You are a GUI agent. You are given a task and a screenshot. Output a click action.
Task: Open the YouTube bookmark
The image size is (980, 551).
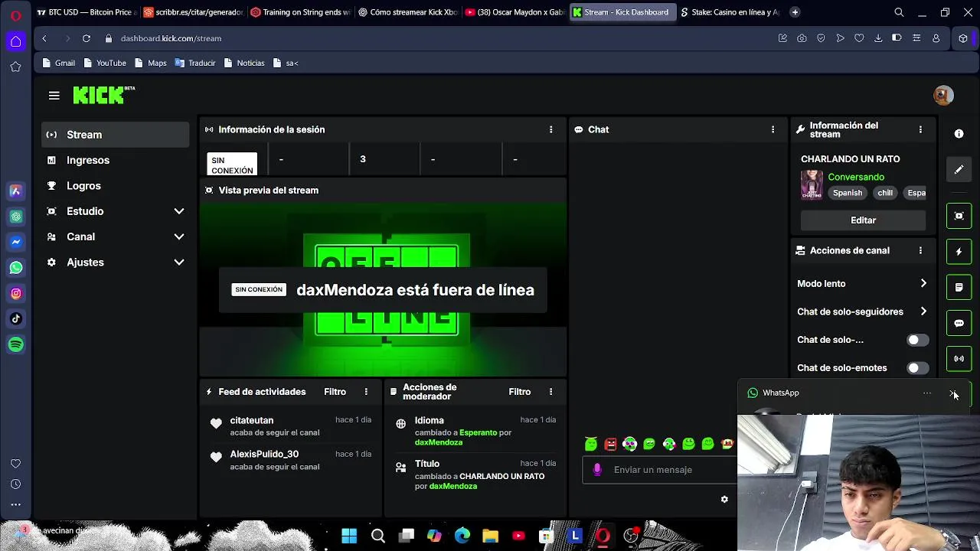pos(105,63)
